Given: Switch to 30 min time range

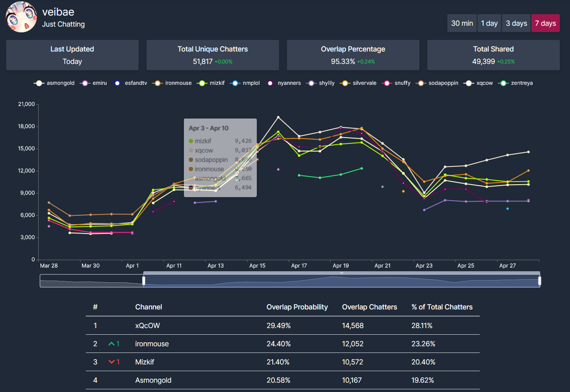Looking at the screenshot, I should coord(462,24).
